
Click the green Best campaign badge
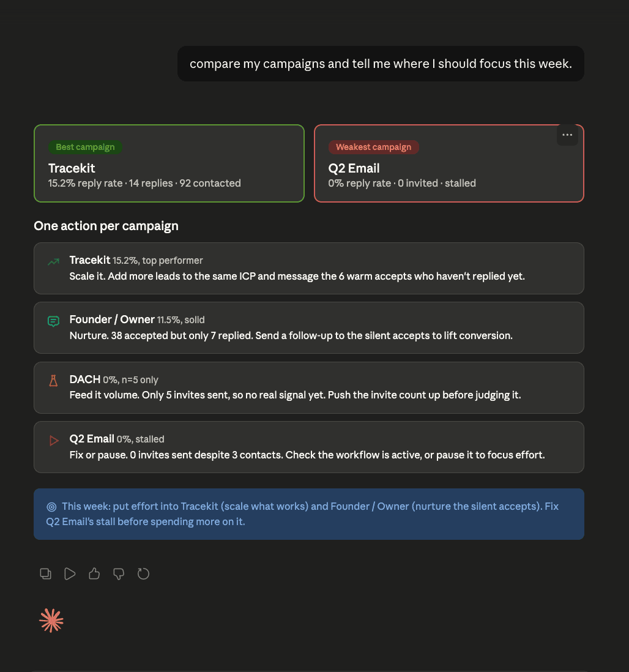pos(85,147)
